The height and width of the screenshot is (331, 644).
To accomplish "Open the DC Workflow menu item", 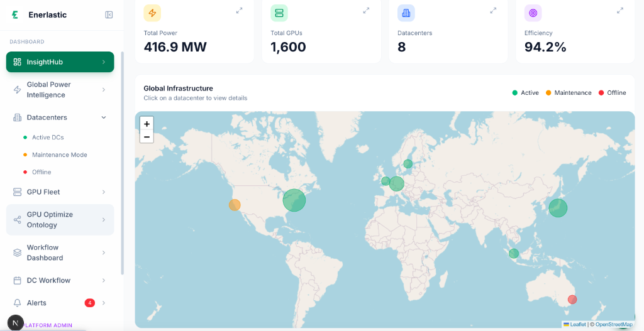I will [60, 281].
